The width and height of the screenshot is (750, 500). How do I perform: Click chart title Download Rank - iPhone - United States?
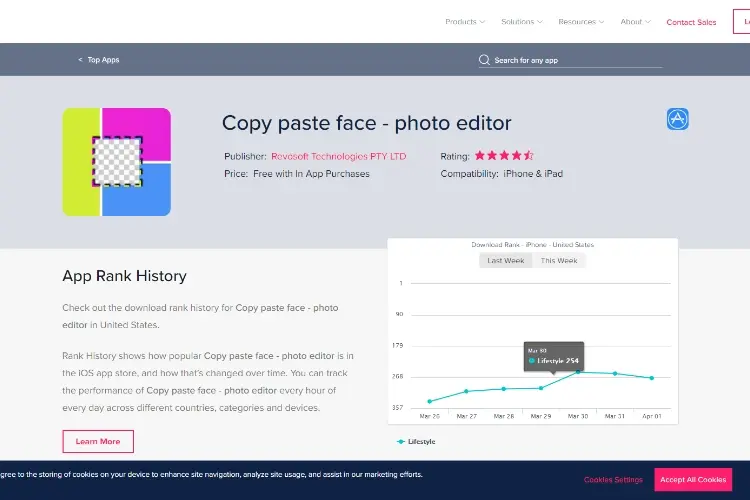pyautogui.click(x=532, y=244)
